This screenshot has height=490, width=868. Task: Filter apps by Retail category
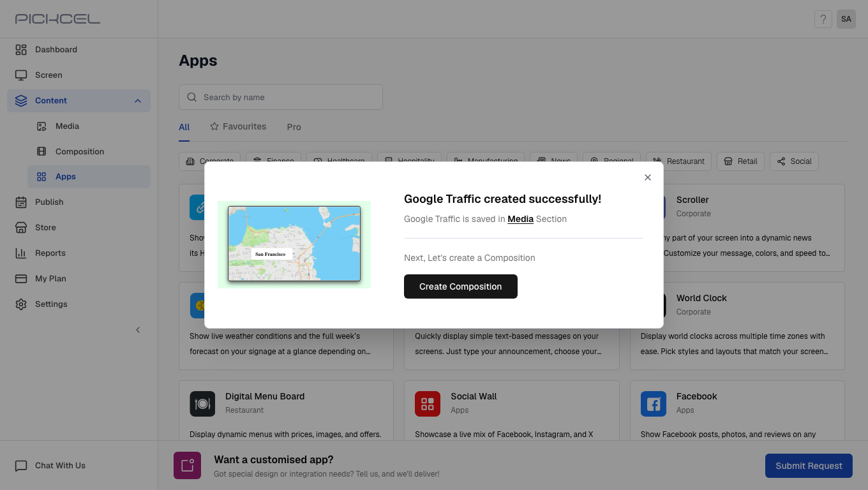point(740,161)
